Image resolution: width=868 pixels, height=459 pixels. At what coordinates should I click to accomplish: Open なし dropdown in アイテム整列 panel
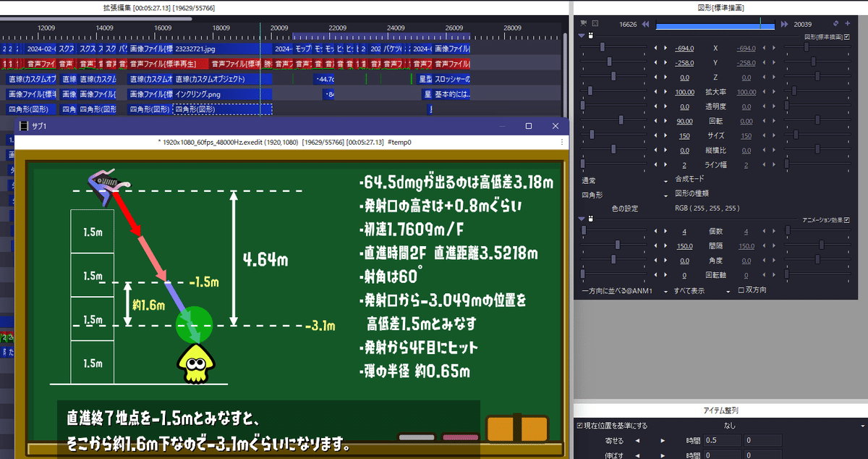pyautogui.click(x=796, y=426)
